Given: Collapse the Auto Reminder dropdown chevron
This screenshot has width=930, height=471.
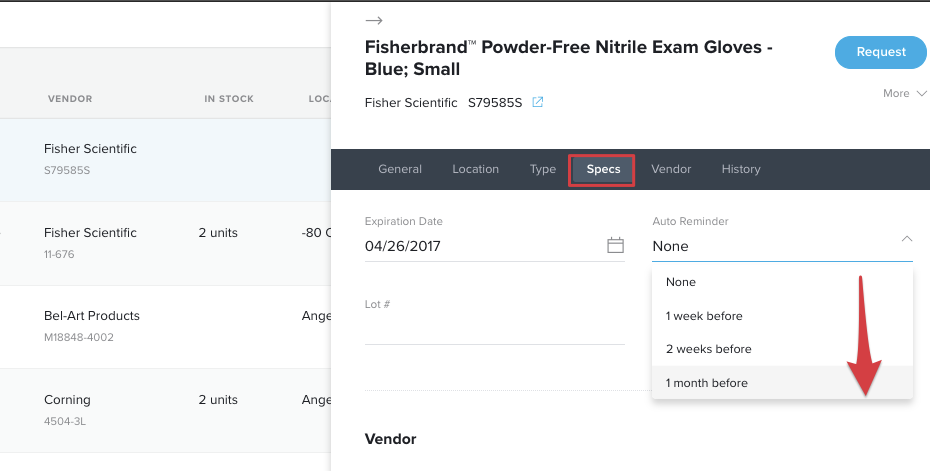Looking at the screenshot, I should click(906, 239).
